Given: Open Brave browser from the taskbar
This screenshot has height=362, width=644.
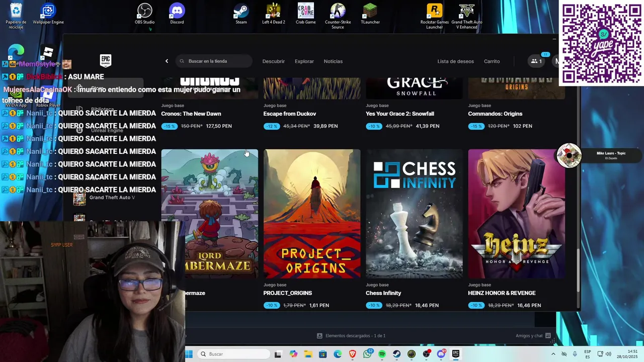Looking at the screenshot, I should pyautogui.click(x=352, y=354).
